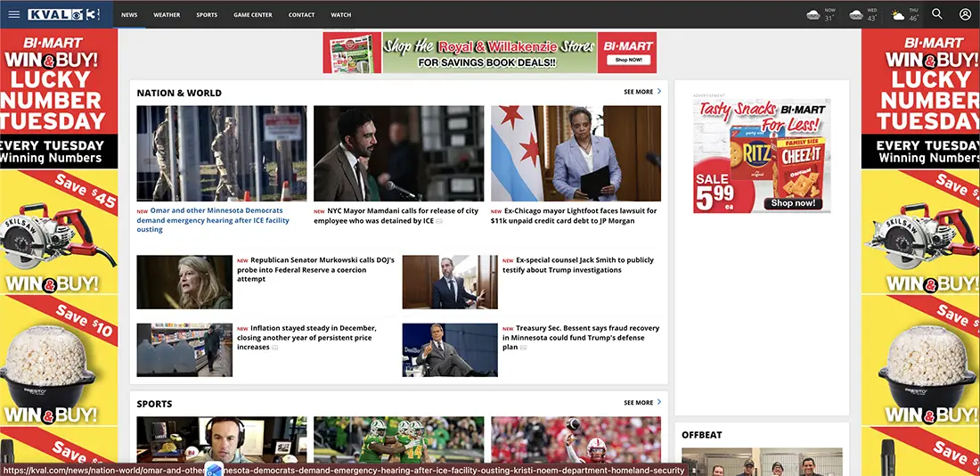This screenshot has width=980, height=476.
Task: Click the NATION & WORLD section heading
Action: coord(179,93)
